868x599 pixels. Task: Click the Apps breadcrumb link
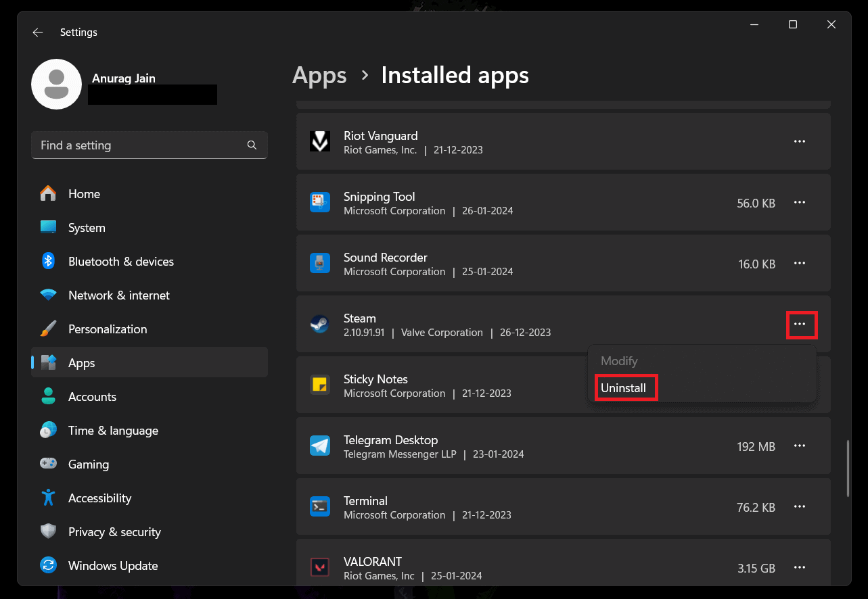319,76
